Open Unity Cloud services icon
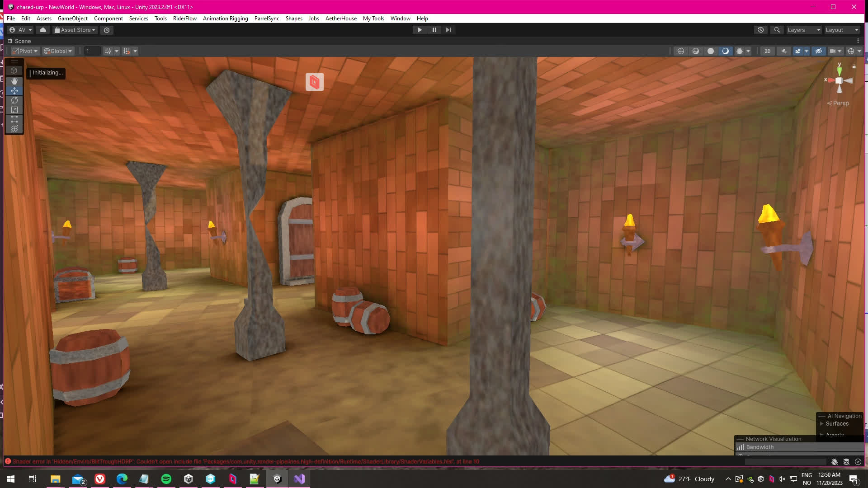The width and height of the screenshot is (868, 488). [x=43, y=30]
